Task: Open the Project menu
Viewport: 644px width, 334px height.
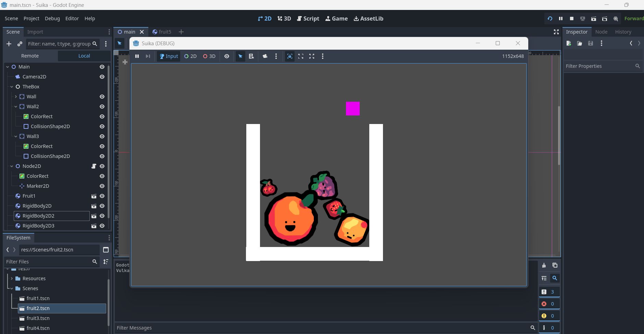Action: click(x=32, y=18)
